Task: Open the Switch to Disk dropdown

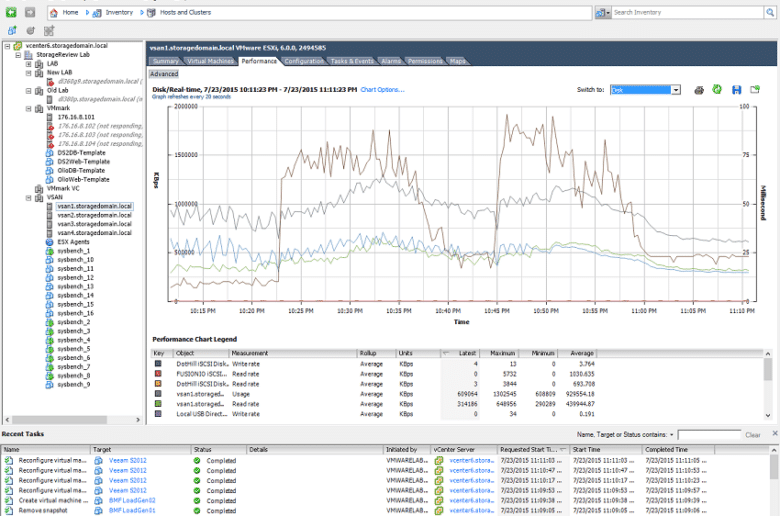Action: pyautogui.click(x=676, y=90)
